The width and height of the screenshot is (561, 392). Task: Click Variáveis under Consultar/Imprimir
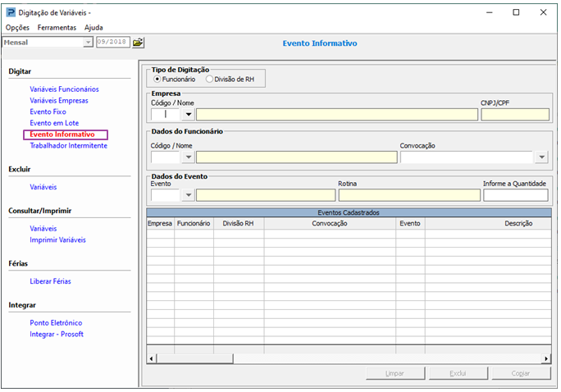pos(43,229)
